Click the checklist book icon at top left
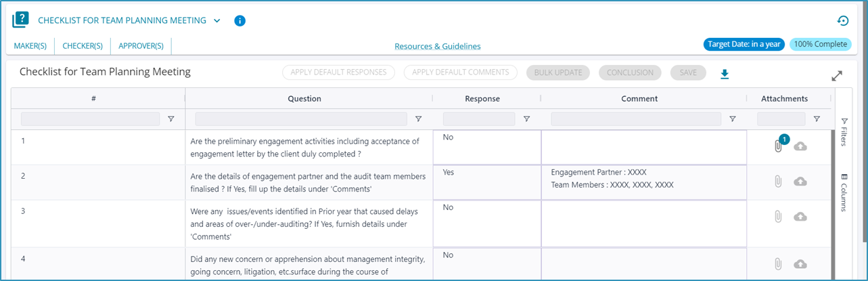This screenshot has width=868, height=281. coord(21,20)
